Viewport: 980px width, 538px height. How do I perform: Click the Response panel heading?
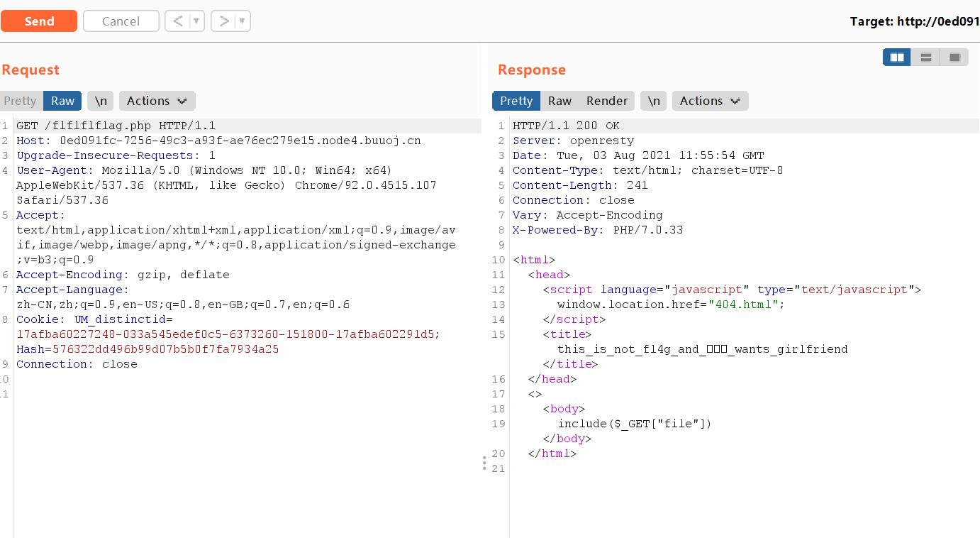tap(532, 70)
